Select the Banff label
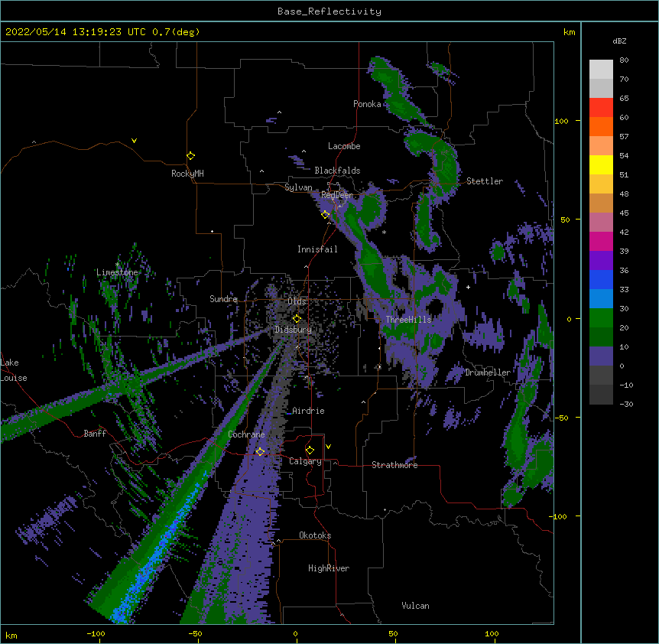Viewport: 659px width, 644px height. [x=95, y=434]
